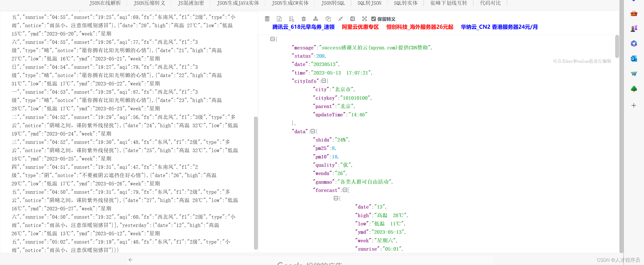Edit the high value "高温 28℃"
Screen dimensions: 644x265
point(390,215)
